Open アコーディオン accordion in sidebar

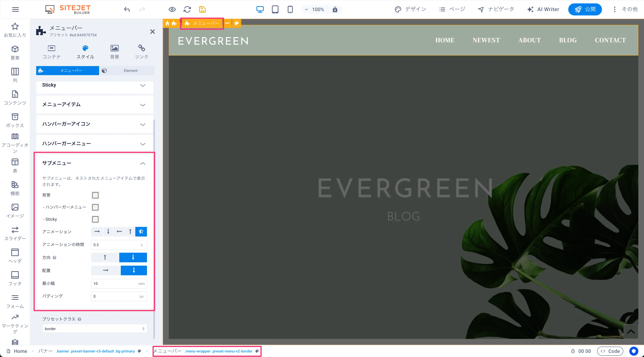15,143
